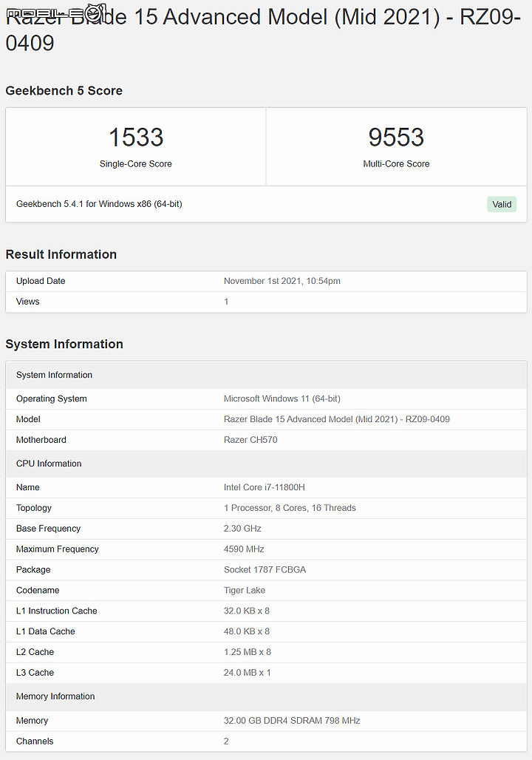Click the Maximum Frequency label
This screenshot has height=760, width=532.
click(57, 549)
